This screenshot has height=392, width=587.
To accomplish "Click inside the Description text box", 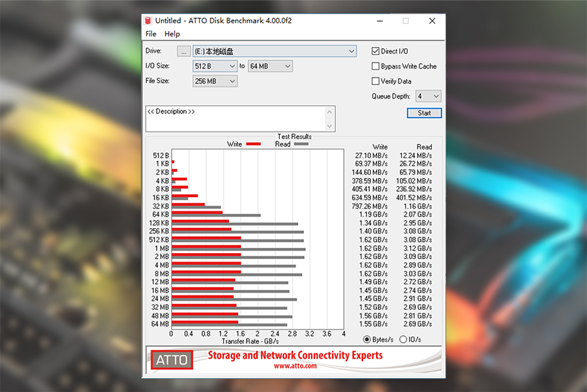I will [236, 119].
